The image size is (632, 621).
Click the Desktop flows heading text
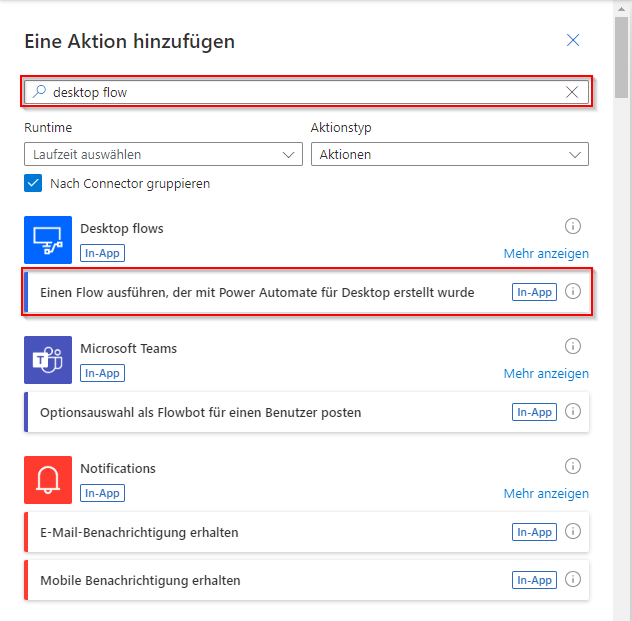tap(122, 228)
